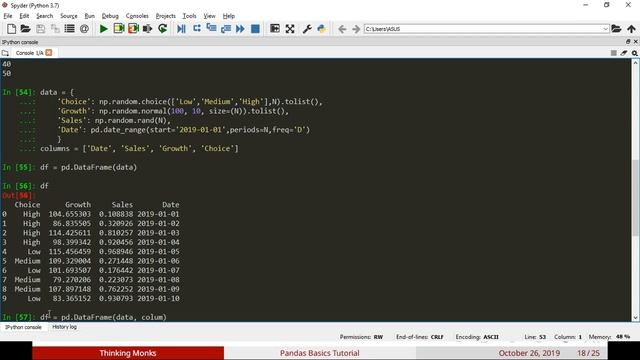
Task: Toggle fullscreen mode icon
Action: (x=290, y=29)
